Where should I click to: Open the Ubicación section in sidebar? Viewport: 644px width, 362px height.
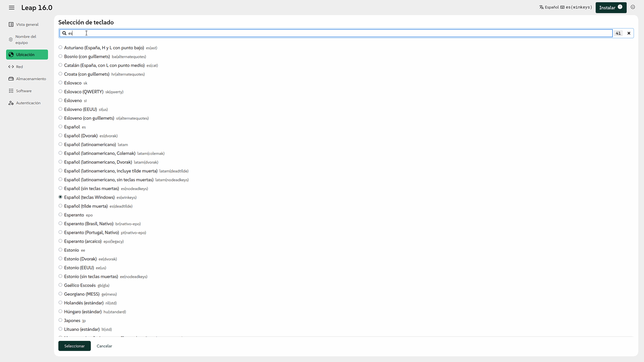(27, 55)
